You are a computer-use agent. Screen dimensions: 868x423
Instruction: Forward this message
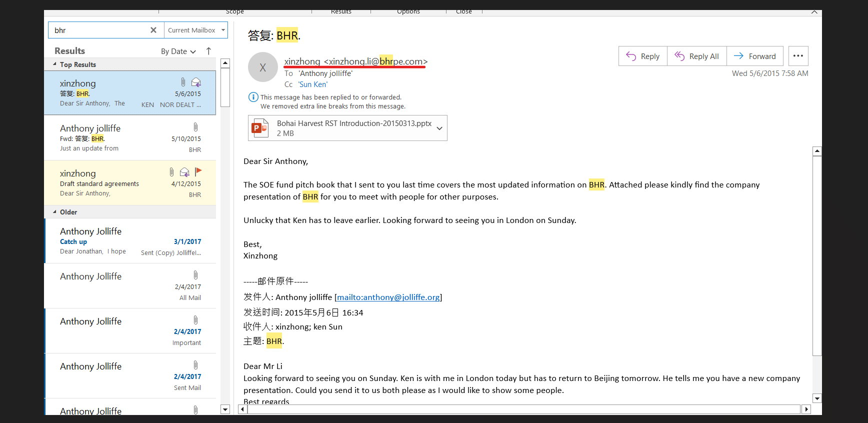tap(755, 56)
